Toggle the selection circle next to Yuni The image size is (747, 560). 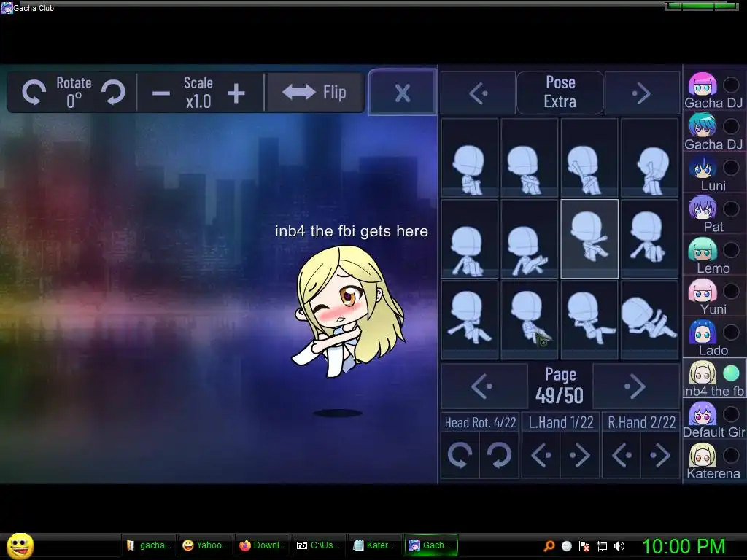[731, 291]
